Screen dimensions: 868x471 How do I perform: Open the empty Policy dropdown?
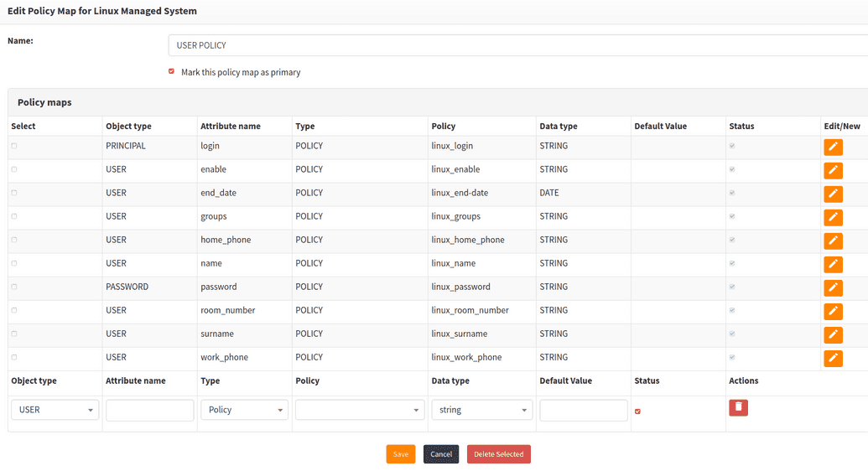[x=359, y=410]
